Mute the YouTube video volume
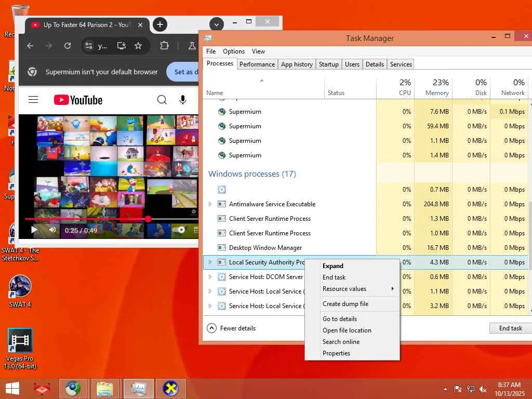The image size is (532, 399). (52, 230)
